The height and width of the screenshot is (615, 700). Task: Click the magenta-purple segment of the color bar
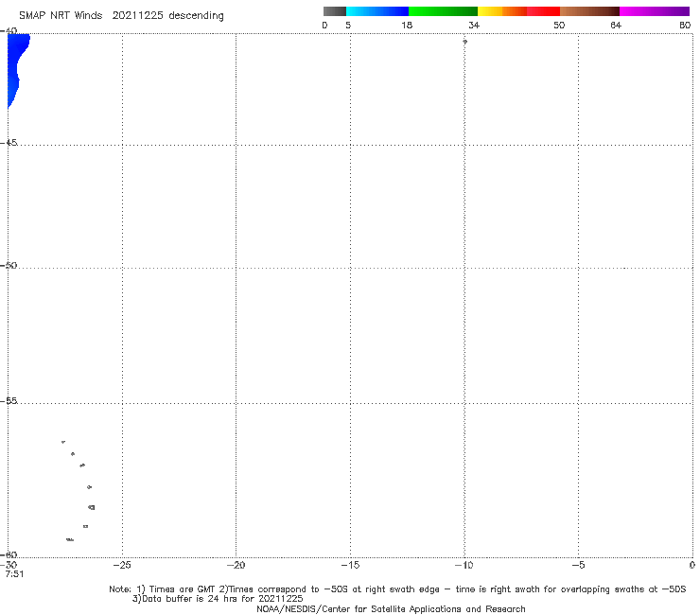point(655,11)
